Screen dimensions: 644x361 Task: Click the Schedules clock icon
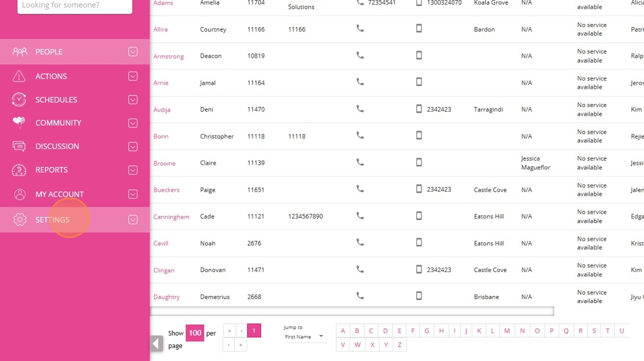[x=19, y=100]
